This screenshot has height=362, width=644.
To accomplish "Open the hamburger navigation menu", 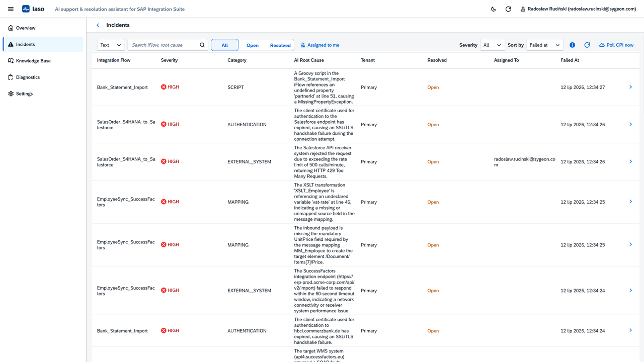I will [11, 9].
